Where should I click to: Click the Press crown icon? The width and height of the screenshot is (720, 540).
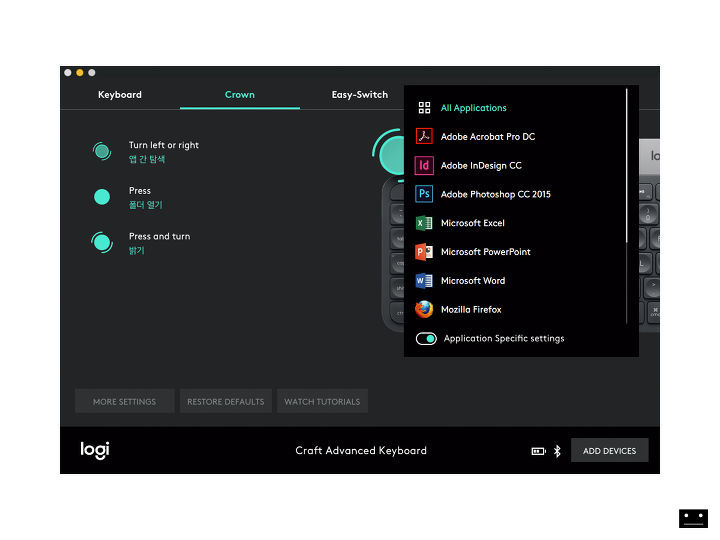click(102, 197)
